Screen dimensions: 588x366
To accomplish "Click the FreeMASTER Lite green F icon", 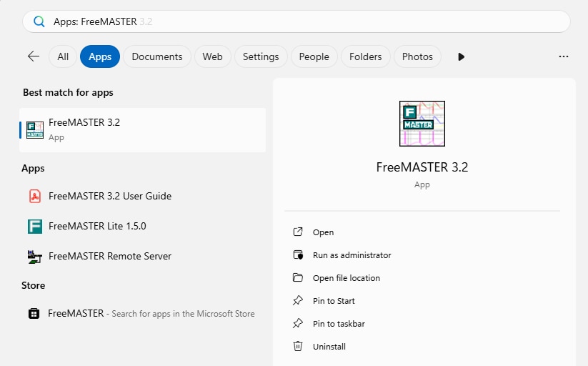I will (35, 227).
